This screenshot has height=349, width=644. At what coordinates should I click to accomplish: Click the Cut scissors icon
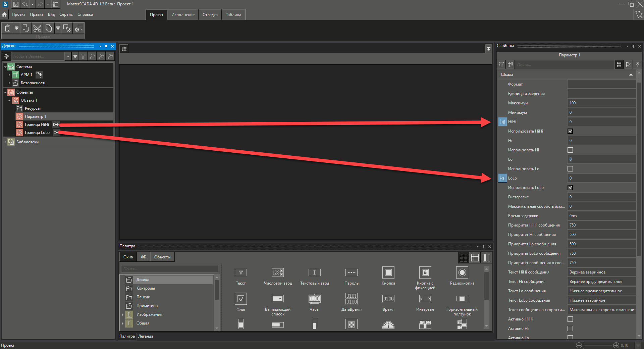point(37,28)
